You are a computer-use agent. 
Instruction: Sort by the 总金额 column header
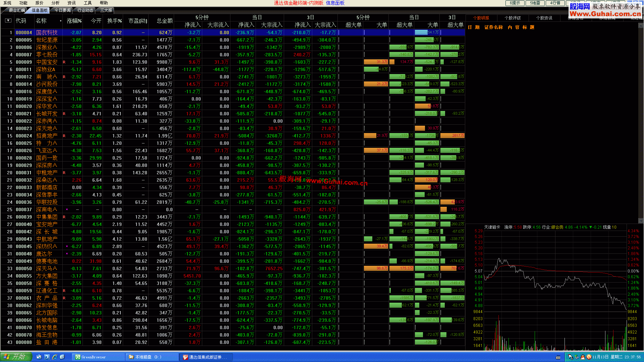point(165,21)
